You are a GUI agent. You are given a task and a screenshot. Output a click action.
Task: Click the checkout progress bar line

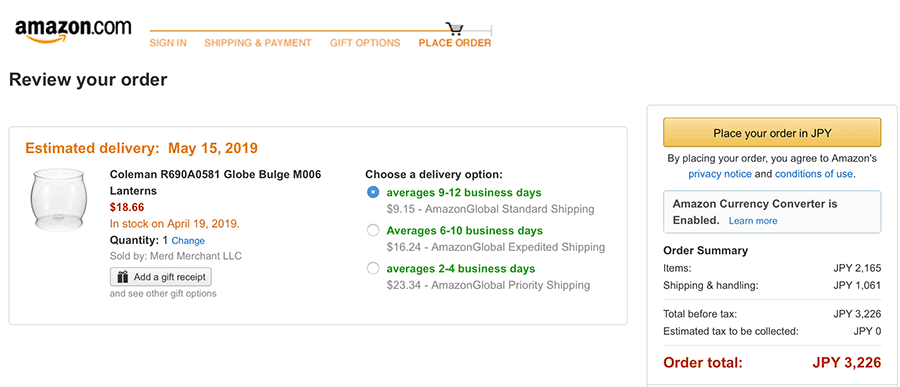320,30
